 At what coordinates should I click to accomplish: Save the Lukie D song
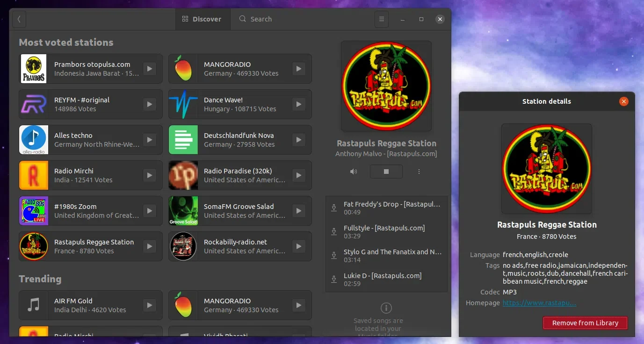[x=334, y=279]
